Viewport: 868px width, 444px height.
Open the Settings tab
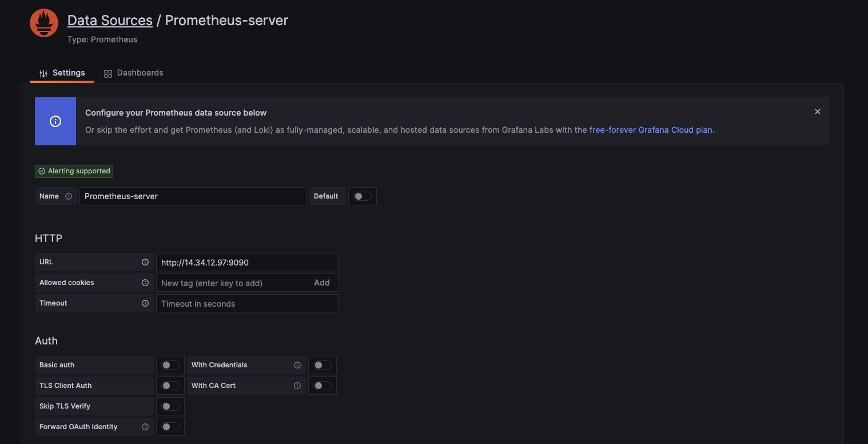(x=62, y=73)
